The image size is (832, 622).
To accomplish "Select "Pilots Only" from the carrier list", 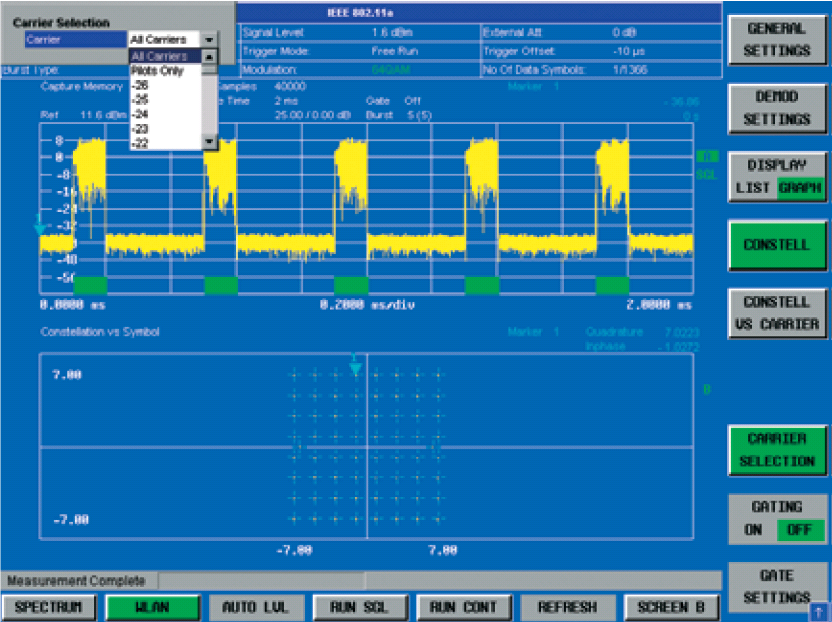I will pyautogui.click(x=157, y=71).
